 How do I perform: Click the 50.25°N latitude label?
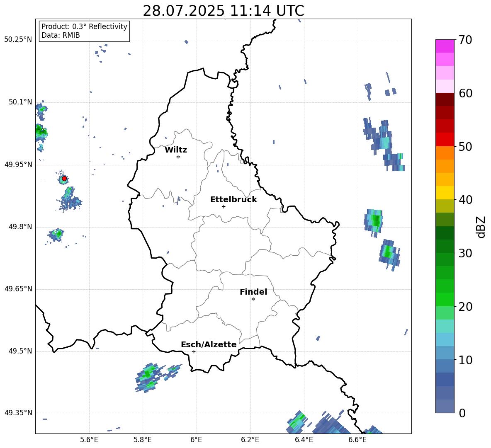click(x=18, y=40)
